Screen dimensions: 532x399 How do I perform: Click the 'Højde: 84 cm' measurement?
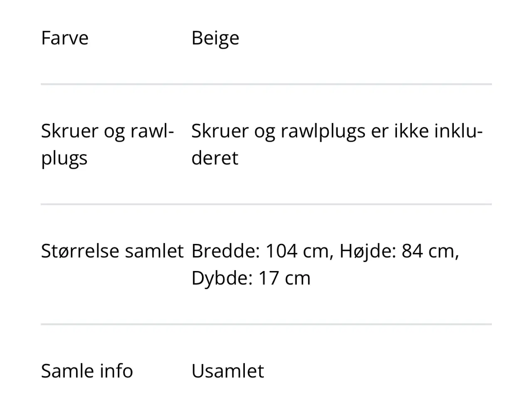[x=398, y=251]
